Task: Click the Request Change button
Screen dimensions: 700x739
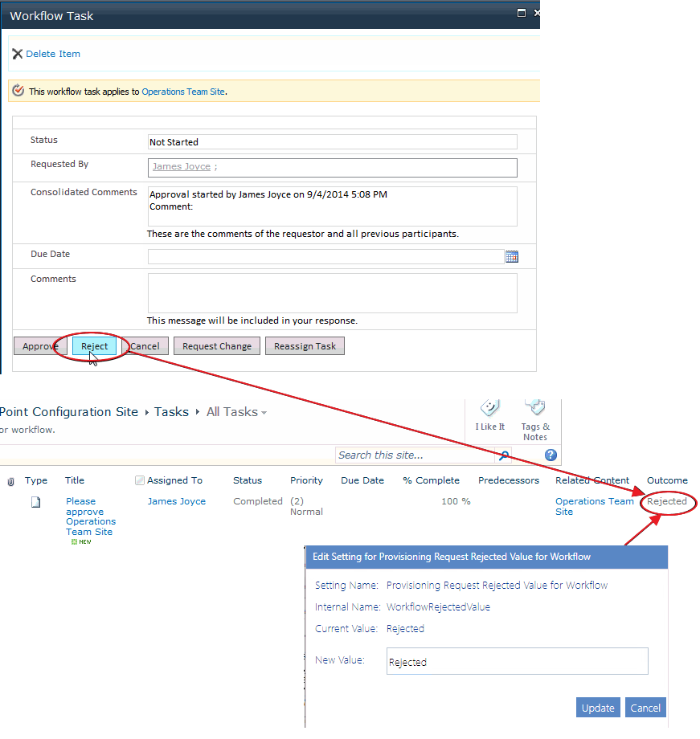Action: pyautogui.click(x=216, y=345)
